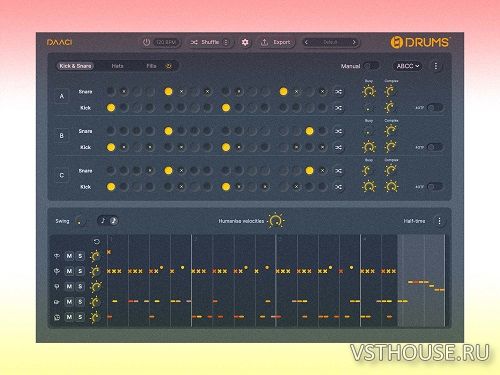The image size is (500, 375).
Task: Solo the hi-hat track (second row S)
Action: pos(80,271)
